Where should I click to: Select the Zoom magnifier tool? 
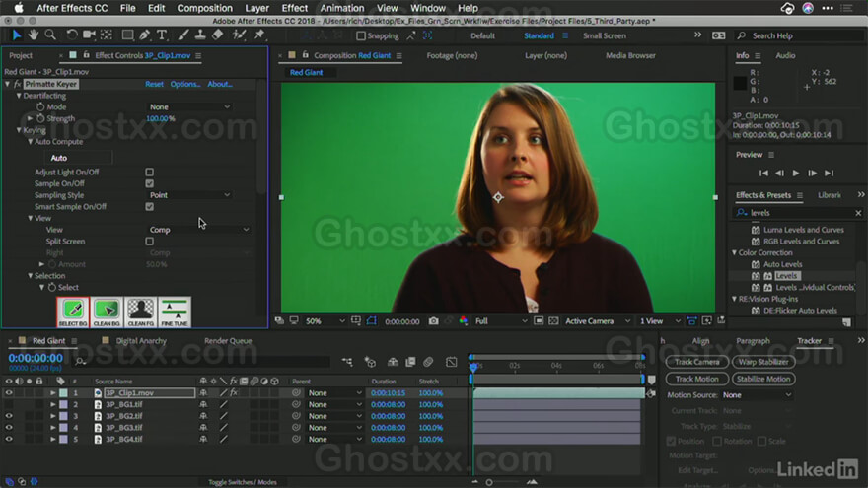(x=50, y=35)
